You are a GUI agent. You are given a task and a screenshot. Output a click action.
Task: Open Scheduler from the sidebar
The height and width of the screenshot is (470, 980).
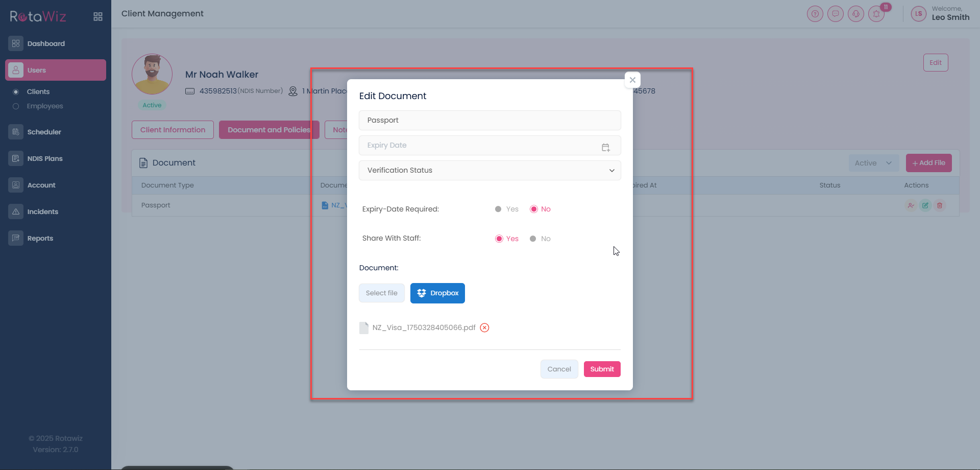(44, 132)
